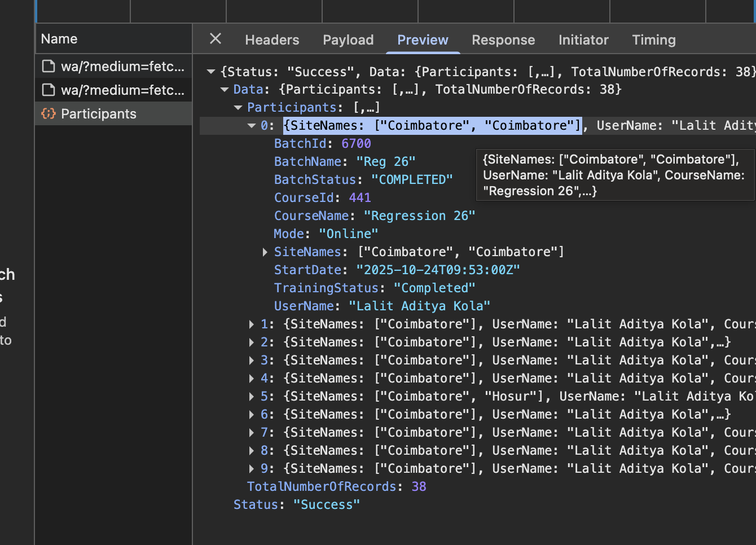Open the Initiator tab
Screen dimensions: 756x545
pos(583,40)
